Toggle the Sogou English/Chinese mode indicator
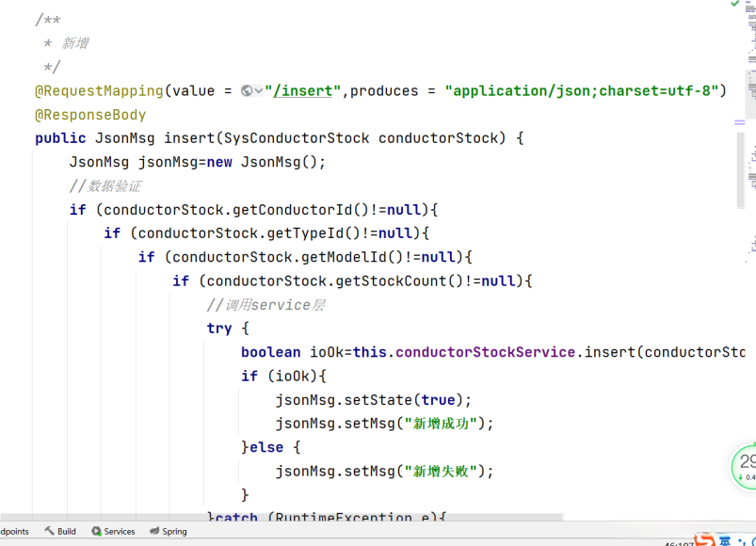Viewport: 756px width, 546px height. coord(725,541)
